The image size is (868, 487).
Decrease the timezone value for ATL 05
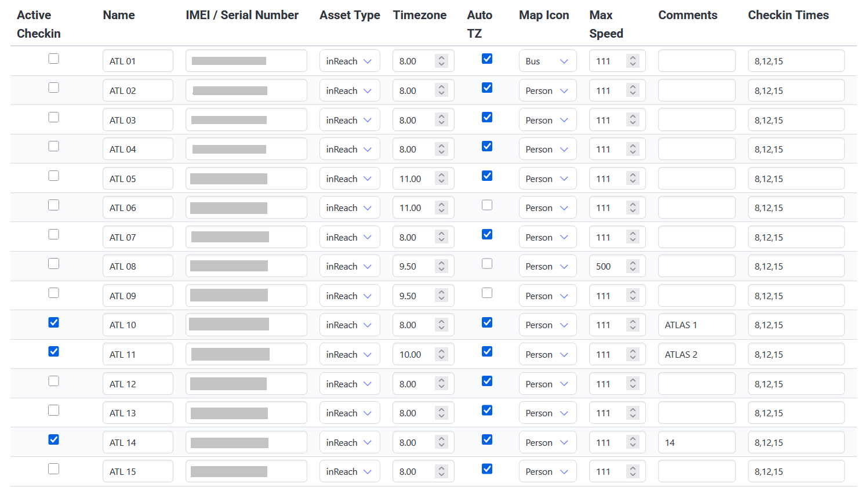[441, 182]
